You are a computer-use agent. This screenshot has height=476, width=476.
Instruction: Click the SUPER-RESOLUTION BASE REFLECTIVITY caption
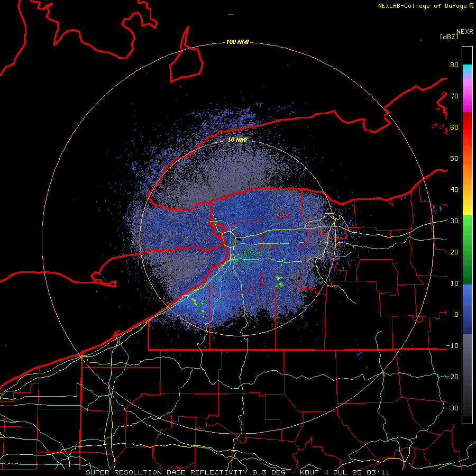coord(167,472)
